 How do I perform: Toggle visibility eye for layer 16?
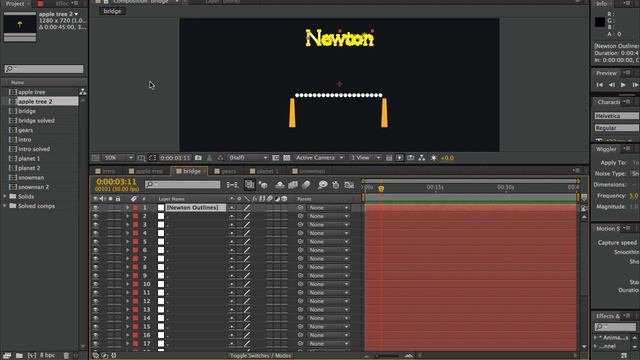point(96,335)
